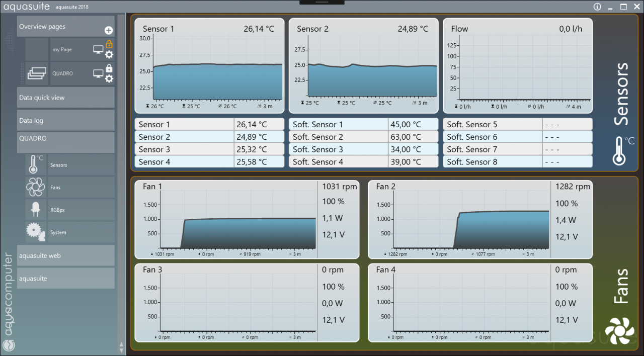The height and width of the screenshot is (356, 644).
Task: Toggle the orange lock on my Page
Action: [109, 45]
